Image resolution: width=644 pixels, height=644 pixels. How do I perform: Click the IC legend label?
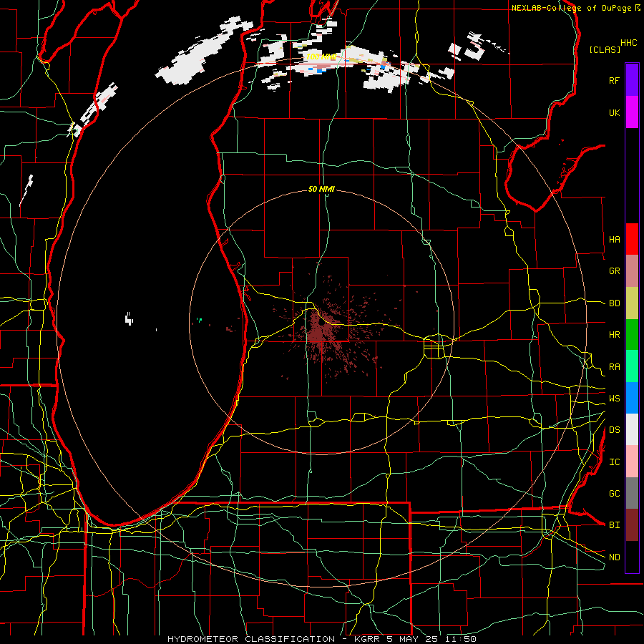(614, 462)
